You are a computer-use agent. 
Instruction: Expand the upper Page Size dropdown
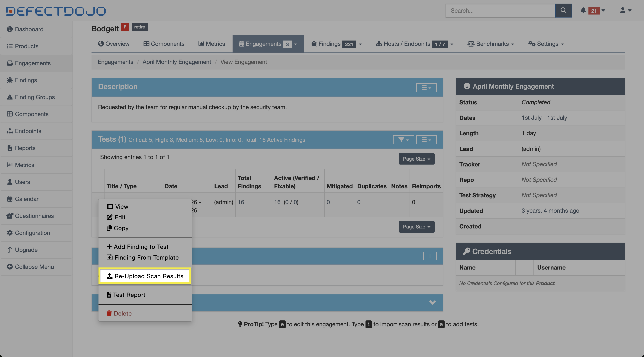click(x=416, y=159)
